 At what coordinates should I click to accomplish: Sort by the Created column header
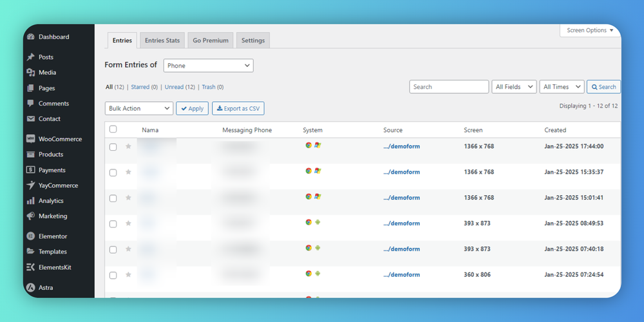[x=555, y=130]
